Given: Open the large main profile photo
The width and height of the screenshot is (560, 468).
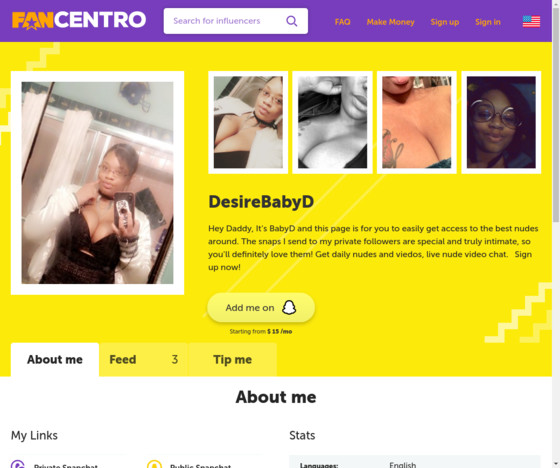Looking at the screenshot, I should pyautogui.click(x=98, y=183).
